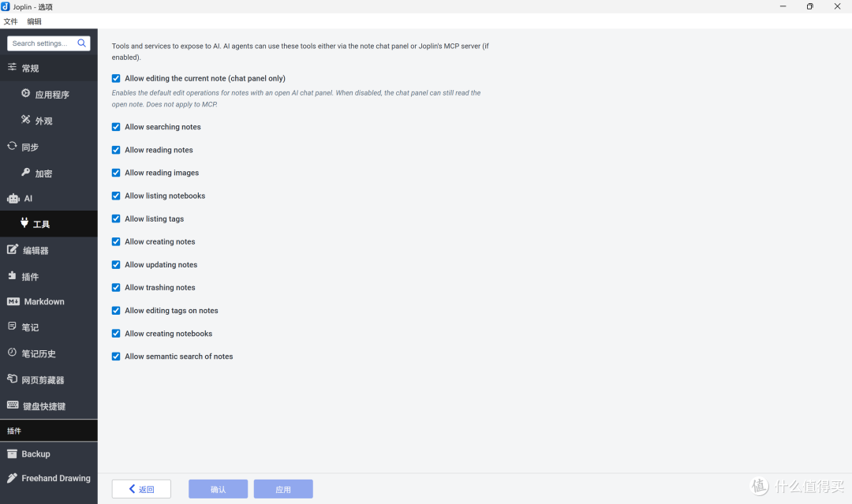This screenshot has width=852, height=504.
Task: Open 加密 key icon settings
Action: coord(25,172)
